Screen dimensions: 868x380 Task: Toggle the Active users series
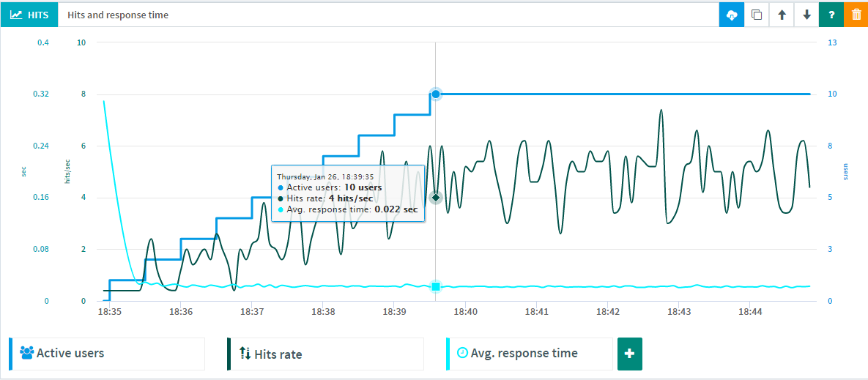pos(108,354)
